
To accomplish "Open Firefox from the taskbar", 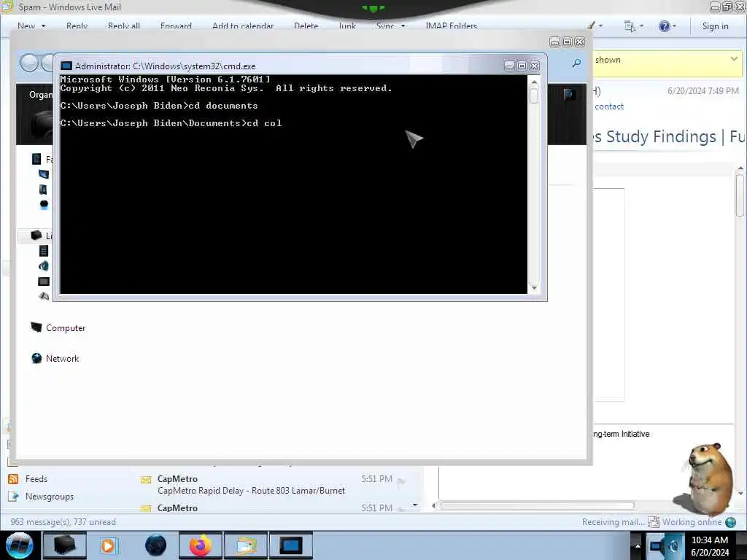I will [x=200, y=545].
